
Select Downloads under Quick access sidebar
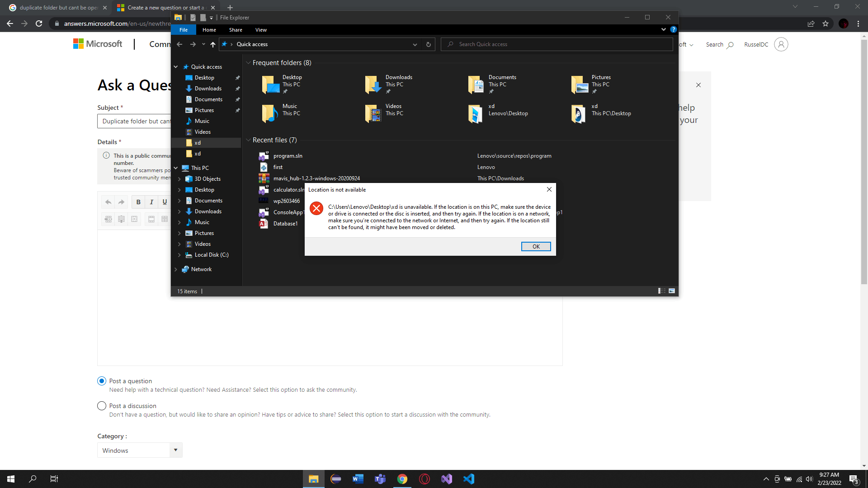[x=208, y=89]
